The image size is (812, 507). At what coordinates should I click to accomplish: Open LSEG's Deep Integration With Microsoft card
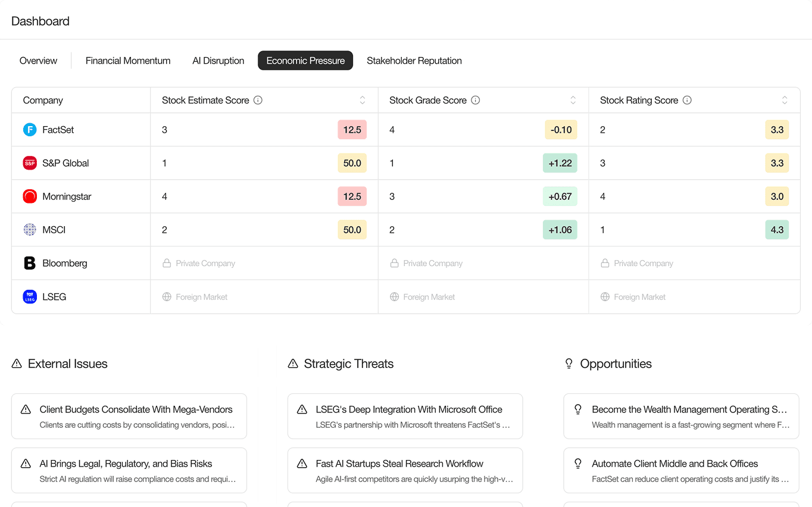[x=405, y=416]
